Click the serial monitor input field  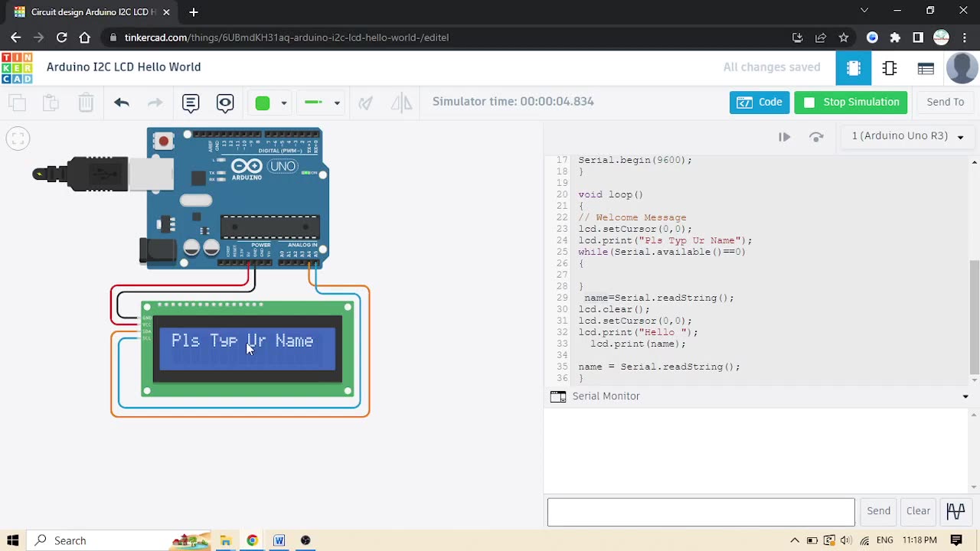701,512
